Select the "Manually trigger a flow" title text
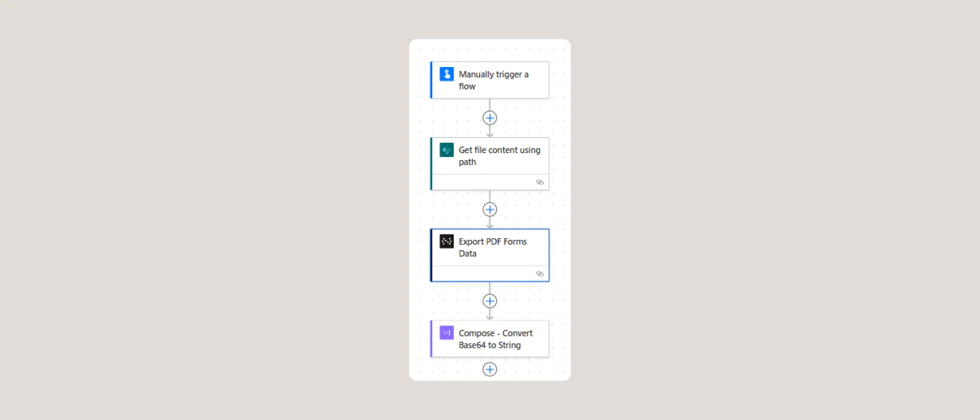The image size is (980, 420). tap(493, 80)
